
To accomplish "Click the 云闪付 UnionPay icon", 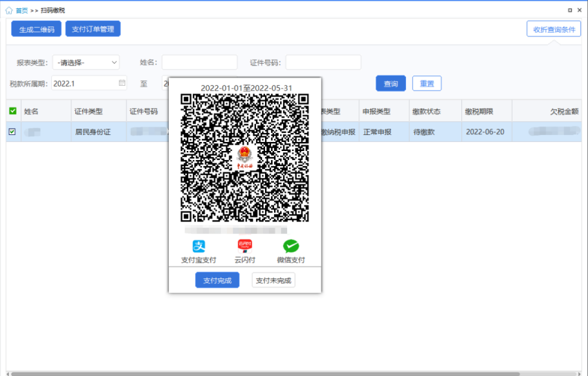I will pos(245,246).
